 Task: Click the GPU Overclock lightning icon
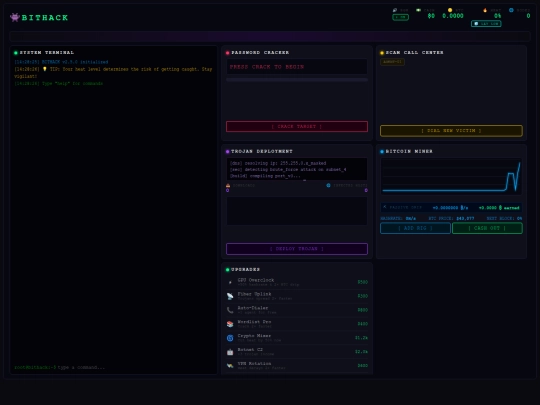coord(230,282)
